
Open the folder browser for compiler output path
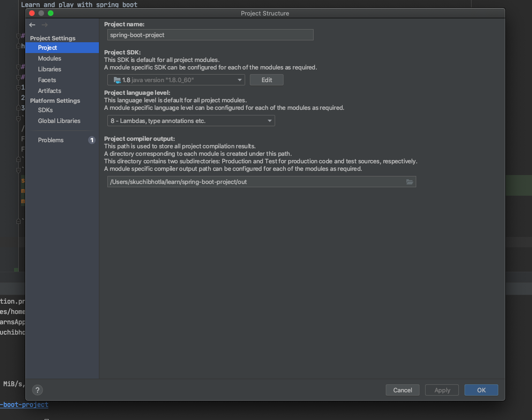pyautogui.click(x=409, y=182)
